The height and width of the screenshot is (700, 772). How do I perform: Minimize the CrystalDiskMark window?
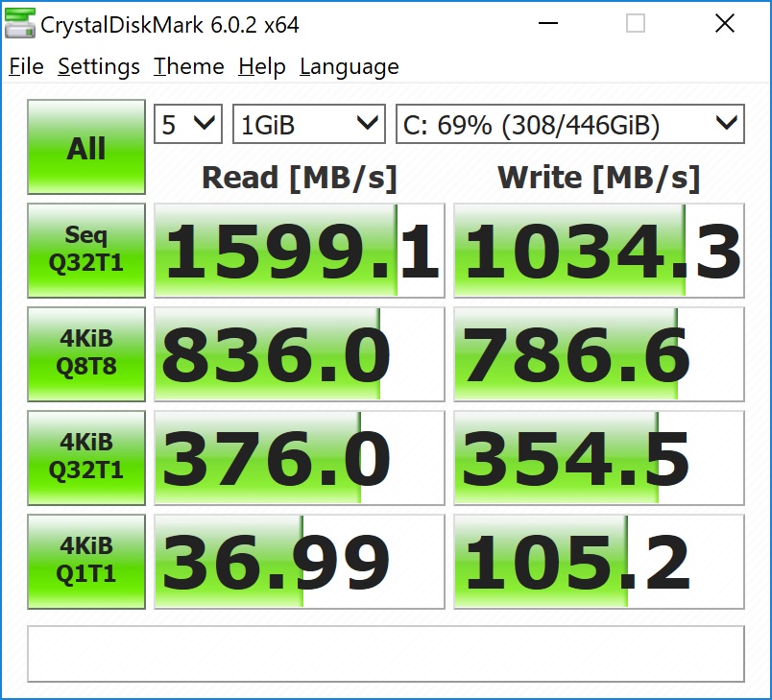tap(548, 23)
